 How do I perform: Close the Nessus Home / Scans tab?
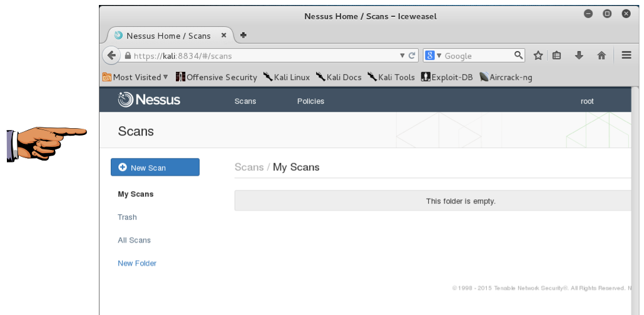pos(224,35)
